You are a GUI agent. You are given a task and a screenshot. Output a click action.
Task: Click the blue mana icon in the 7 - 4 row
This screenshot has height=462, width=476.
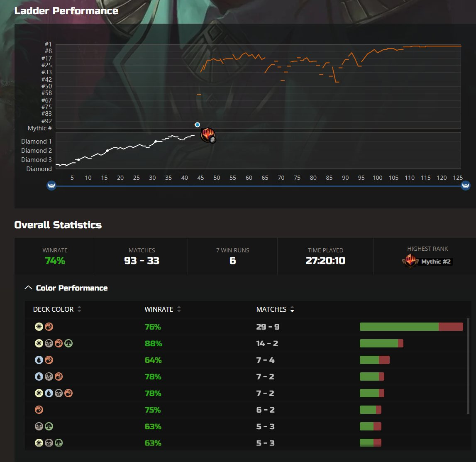(x=39, y=360)
